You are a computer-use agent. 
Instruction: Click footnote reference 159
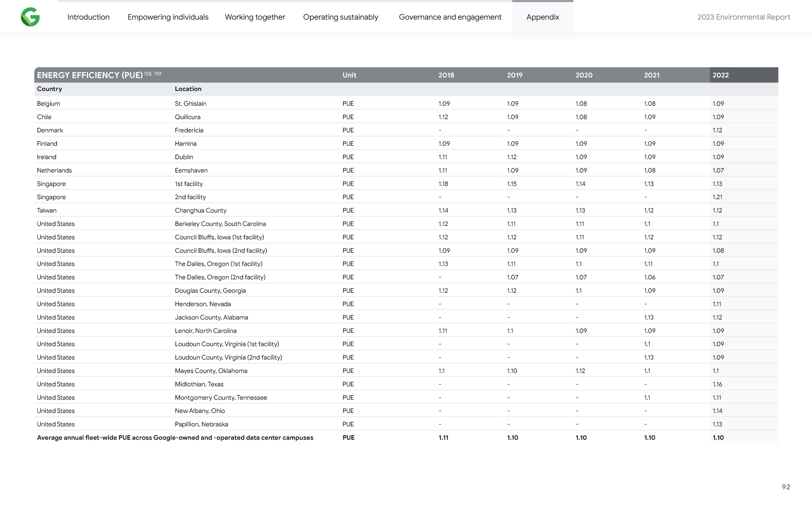click(158, 73)
